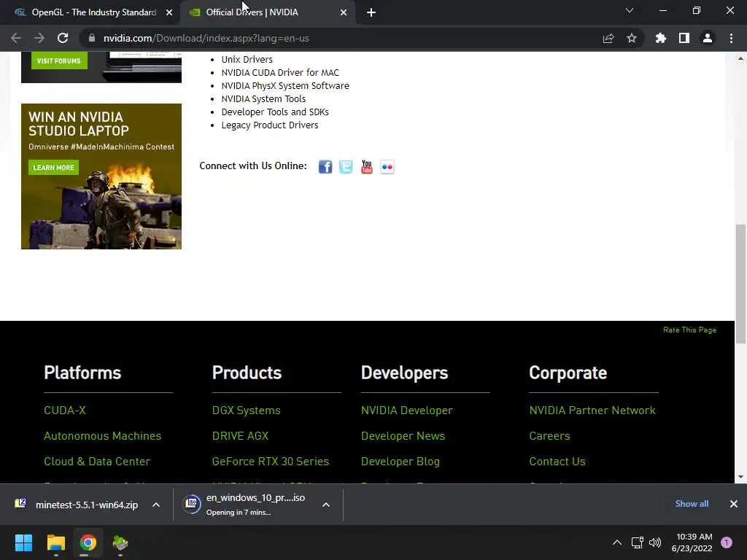747x560 pixels.
Task: Open CUDA-X platform link
Action: pyautogui.click(x=65, y=411)
